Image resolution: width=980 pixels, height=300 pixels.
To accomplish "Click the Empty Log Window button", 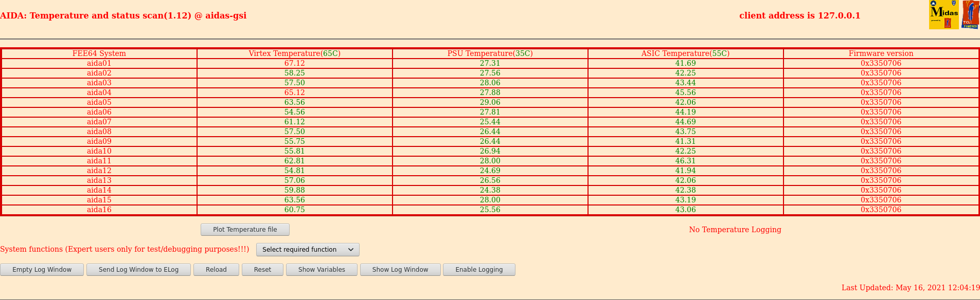I will click(42, 270).
